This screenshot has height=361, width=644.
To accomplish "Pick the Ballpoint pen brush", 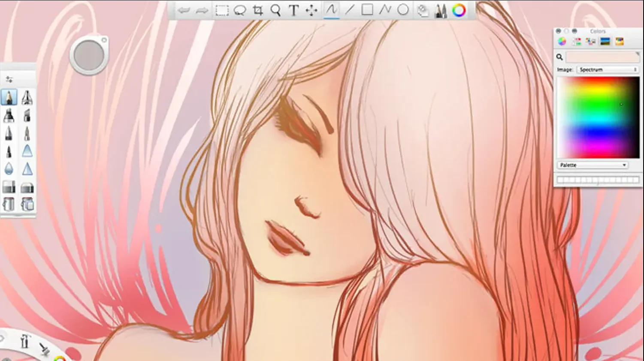I will click(9, 133).
